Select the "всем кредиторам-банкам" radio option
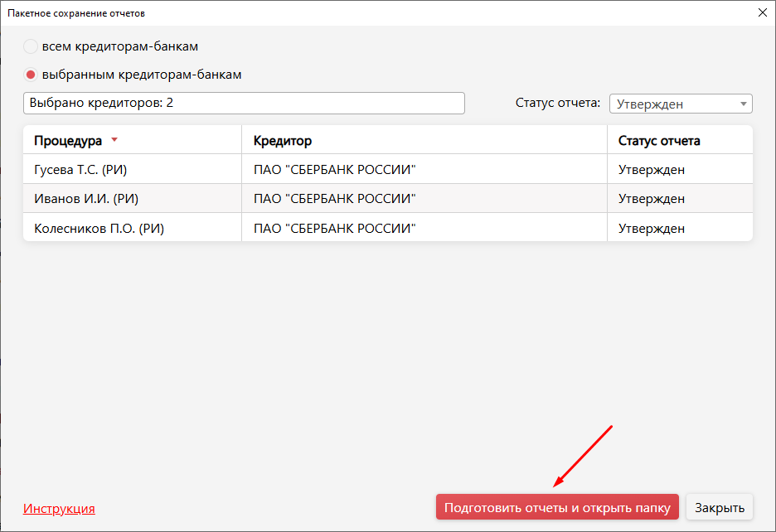 coord(31,46)
